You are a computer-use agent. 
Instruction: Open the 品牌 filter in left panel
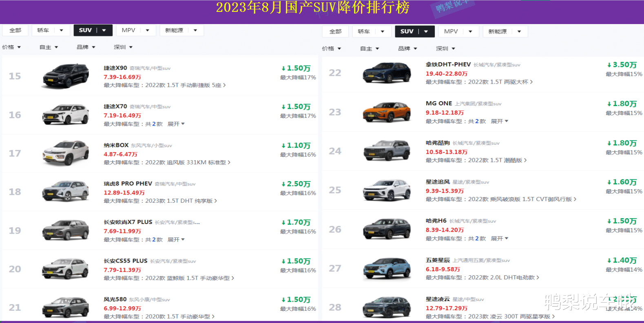86,47
